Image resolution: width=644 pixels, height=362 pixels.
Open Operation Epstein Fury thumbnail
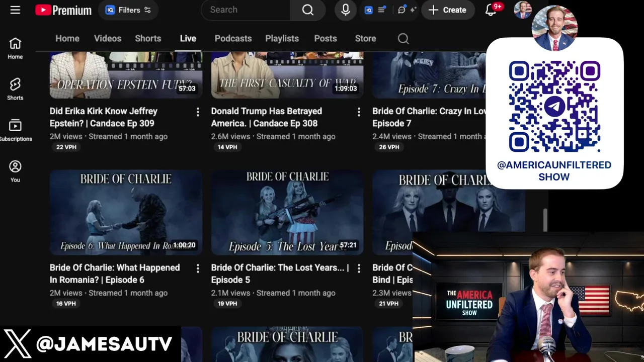pos(126,75)
